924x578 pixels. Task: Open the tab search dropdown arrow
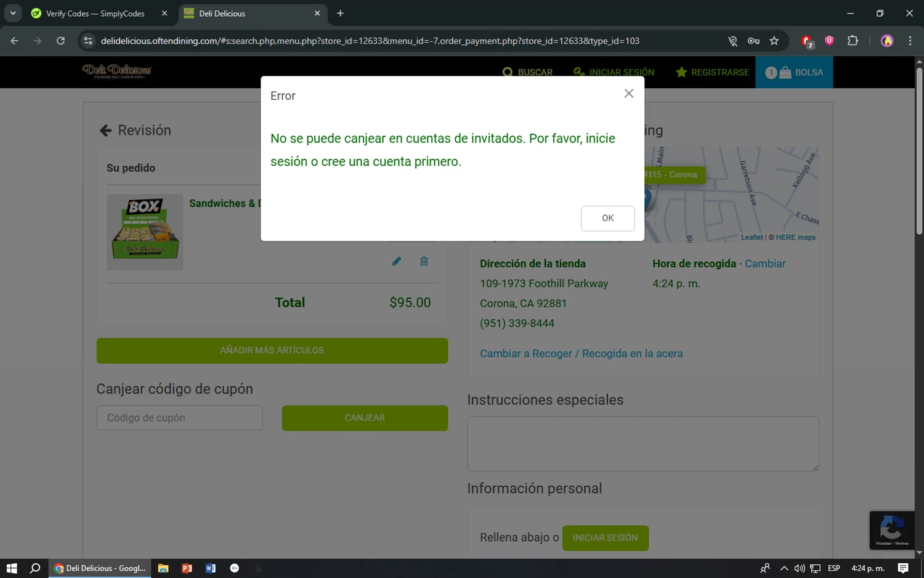[x=13, y=14]
